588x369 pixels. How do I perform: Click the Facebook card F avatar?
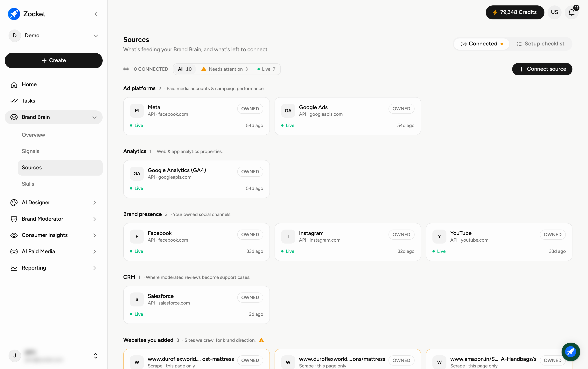(x=137, y=237)
